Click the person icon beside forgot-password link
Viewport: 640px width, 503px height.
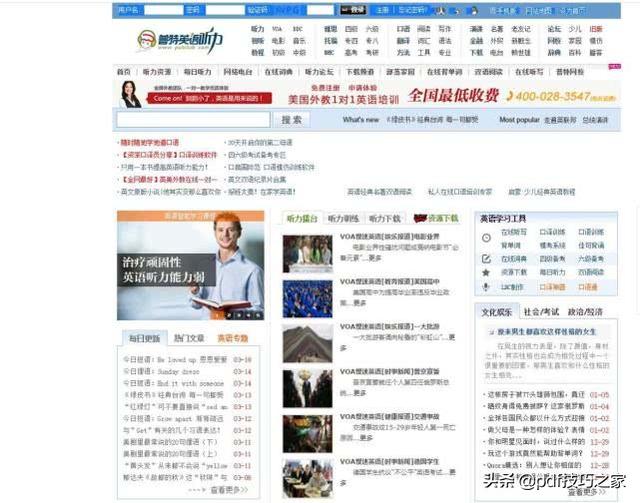[x=440, y=10]
